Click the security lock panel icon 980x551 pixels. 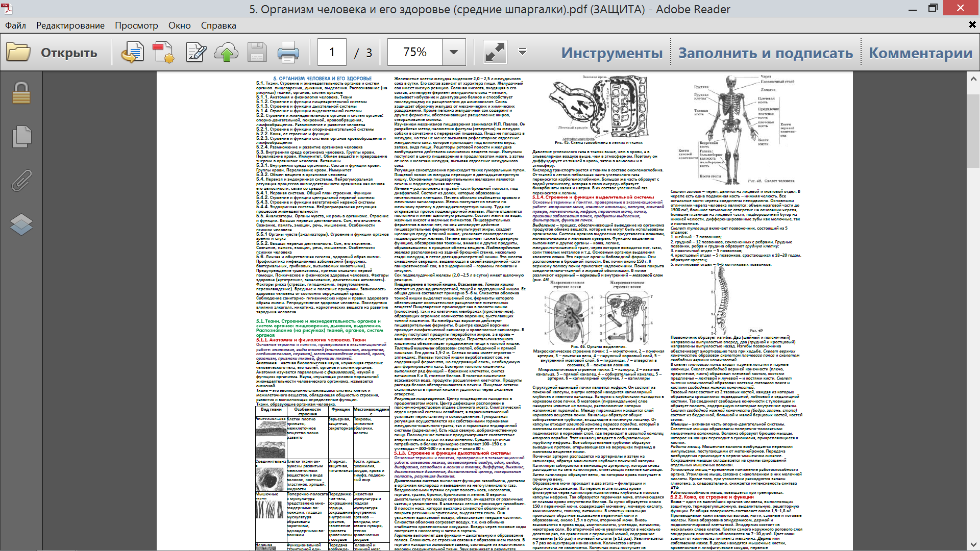(x=21, y=92)
